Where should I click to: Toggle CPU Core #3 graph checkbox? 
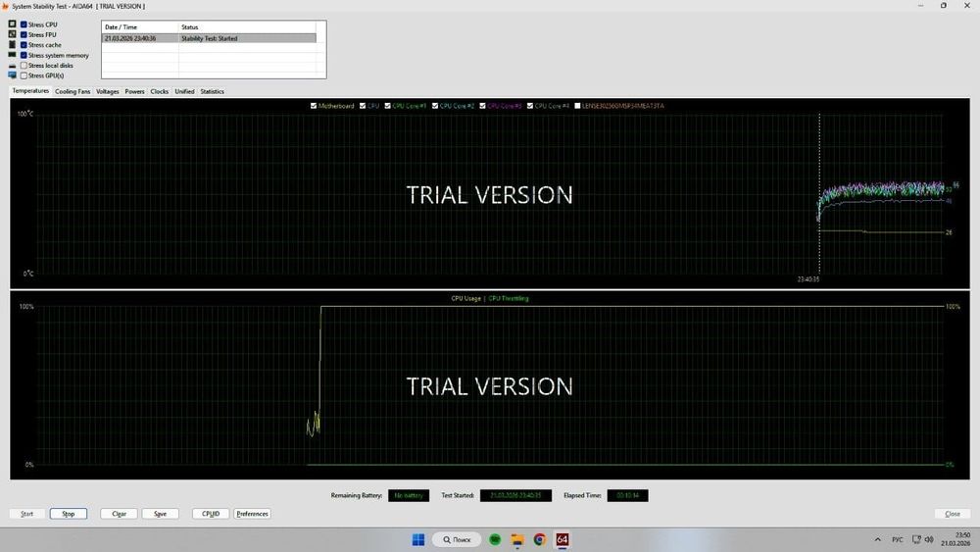coord(482,106)
